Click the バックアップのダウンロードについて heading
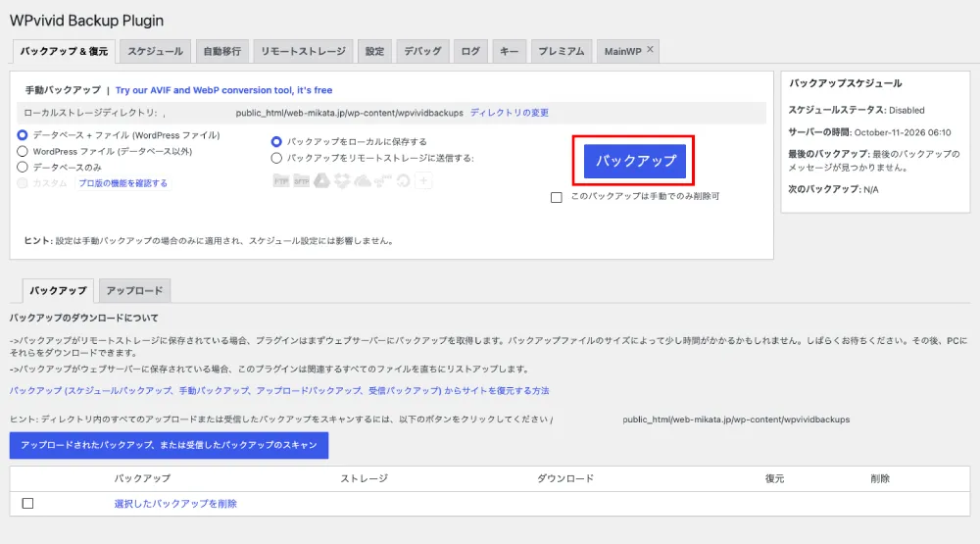The height and width of the screenshot is (544, 980). pos(83,318)
